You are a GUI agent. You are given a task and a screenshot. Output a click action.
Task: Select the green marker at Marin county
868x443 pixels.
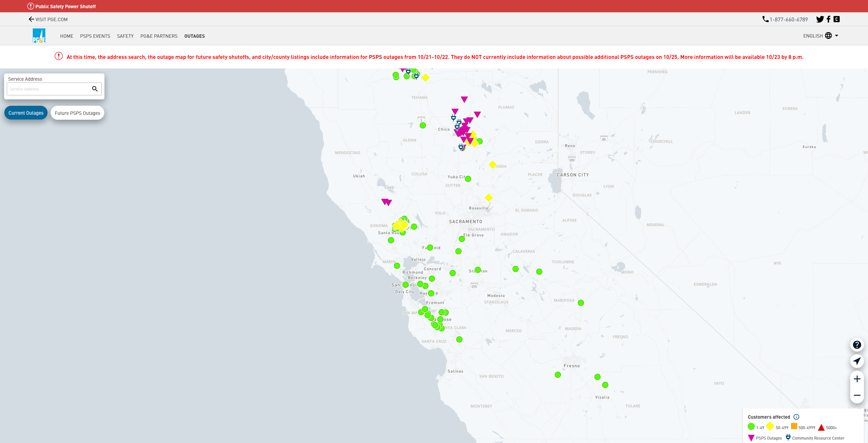[x=397, y=266]
